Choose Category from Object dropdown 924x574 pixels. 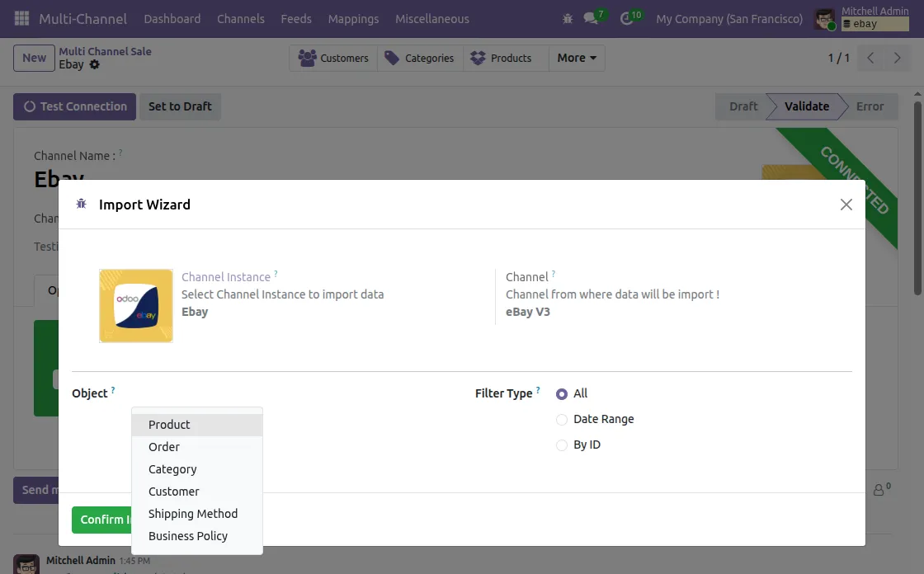(197, 470)
